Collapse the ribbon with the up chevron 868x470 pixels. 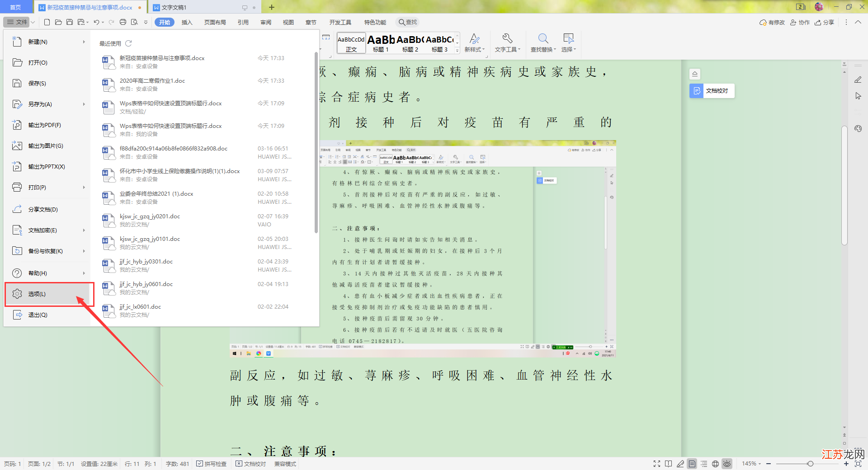(x=858, y=22)
